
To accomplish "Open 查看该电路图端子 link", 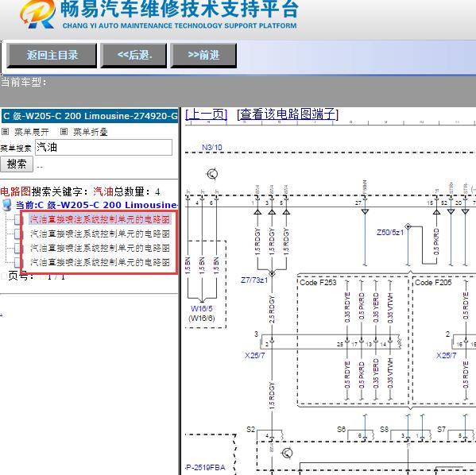I will [x=288, y=114].
